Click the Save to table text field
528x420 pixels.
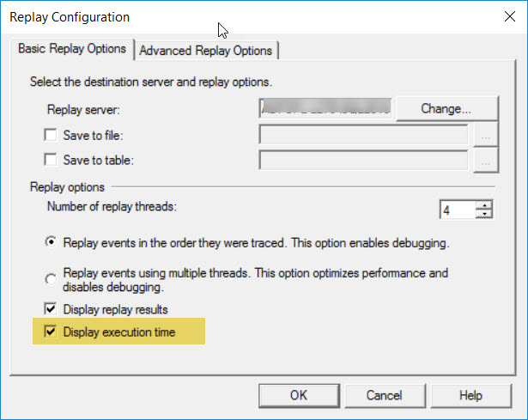(x=364, y=160)
